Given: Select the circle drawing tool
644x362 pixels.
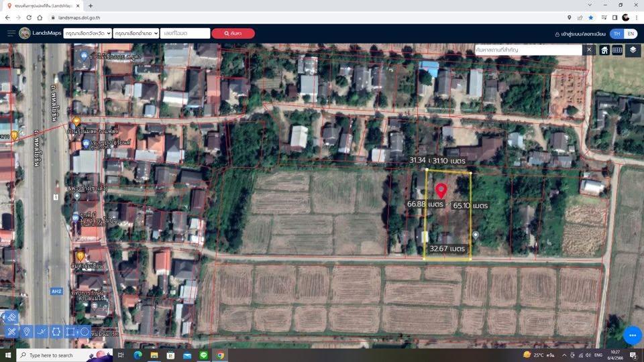Looking at the screenshot, I should tap(85, 332).
